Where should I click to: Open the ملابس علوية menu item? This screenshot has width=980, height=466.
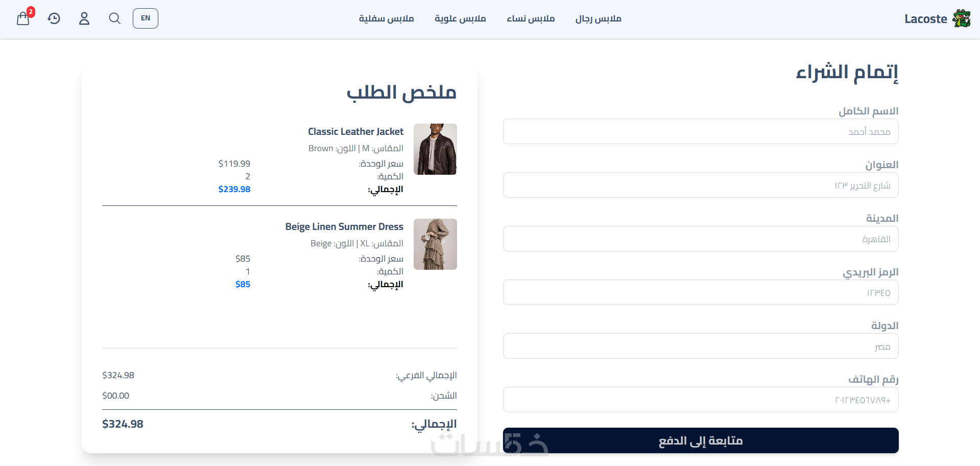point(460,18)
